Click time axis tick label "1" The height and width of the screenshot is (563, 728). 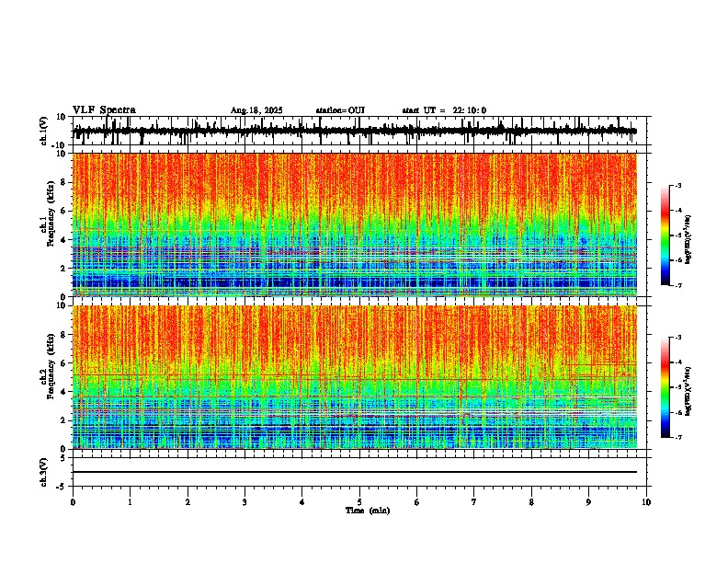(x=130, y=502)
